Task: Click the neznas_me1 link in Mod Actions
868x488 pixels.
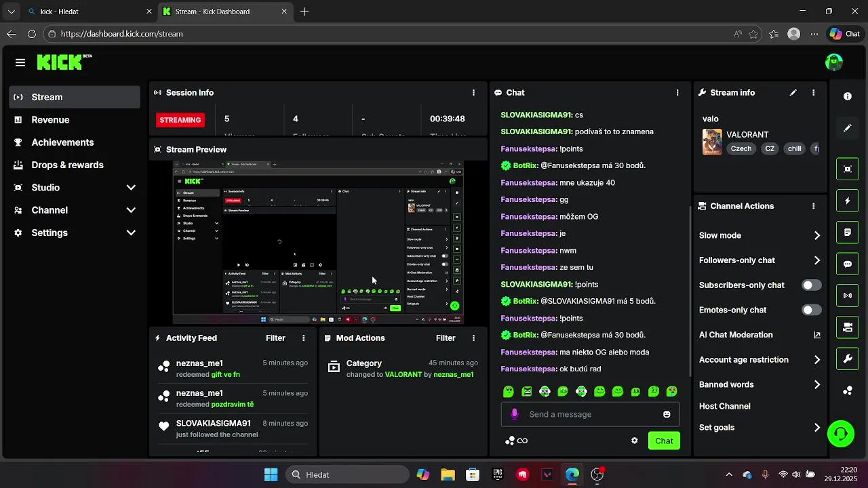Action: click(x=454, y=375)
